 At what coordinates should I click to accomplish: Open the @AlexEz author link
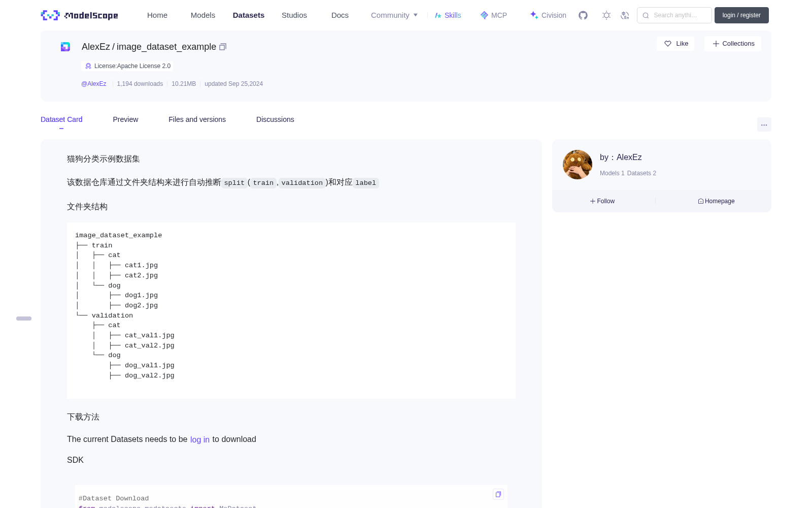(x=94, y=84)
